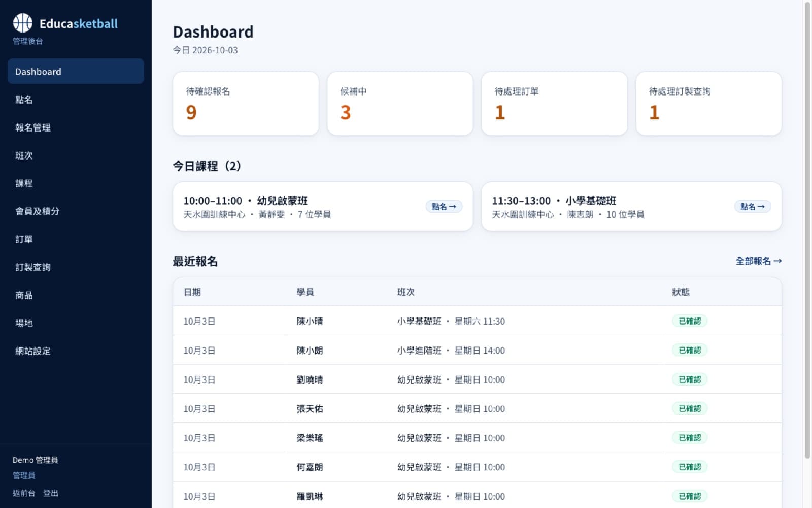Click 點名 button for 小學基礎班
Viewport: 812px width, 508px height.
point(752,207)
